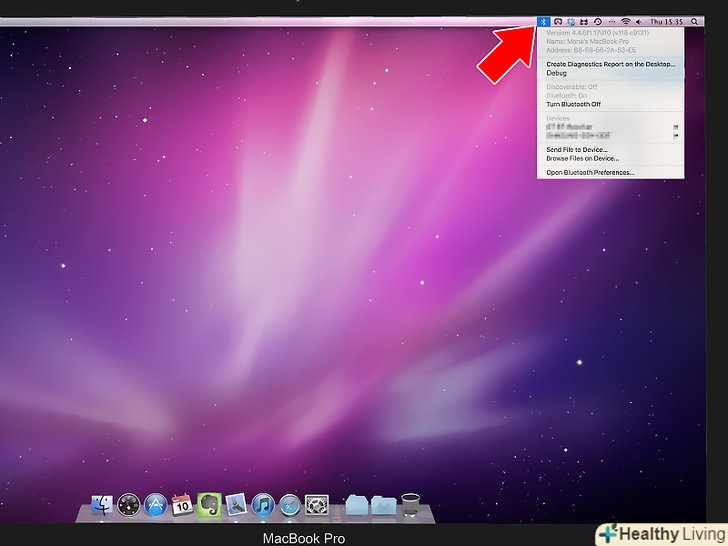This screenshot has width=728, height=546.
Task: Launch the App Store from the Dock
Action: point(155,505)
